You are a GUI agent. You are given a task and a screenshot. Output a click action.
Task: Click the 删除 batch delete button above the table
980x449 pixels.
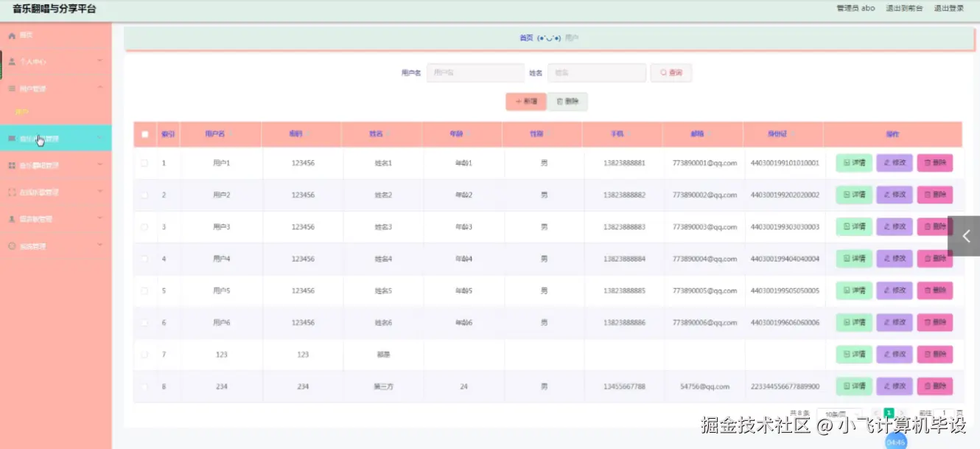pos(567,102)
